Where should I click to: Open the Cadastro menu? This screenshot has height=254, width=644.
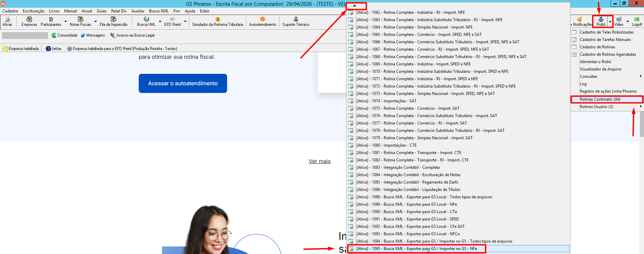[10, 11]
